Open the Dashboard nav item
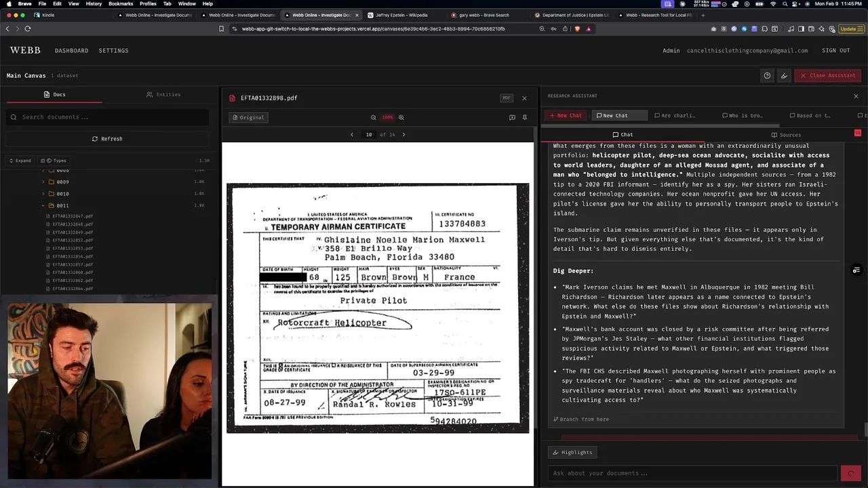The image size is (868, 488). [x=71, y=51]
